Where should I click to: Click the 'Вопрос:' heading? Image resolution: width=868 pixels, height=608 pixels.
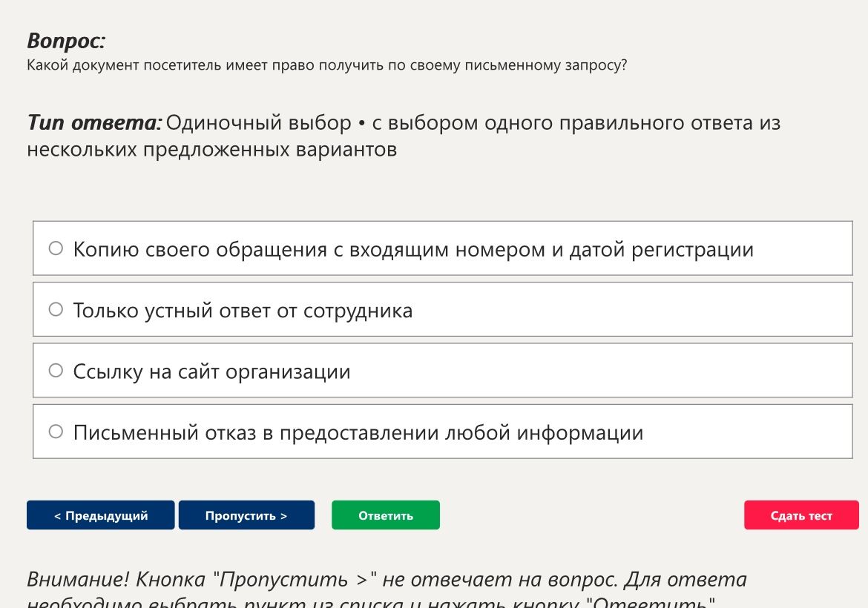coord(66,41)
